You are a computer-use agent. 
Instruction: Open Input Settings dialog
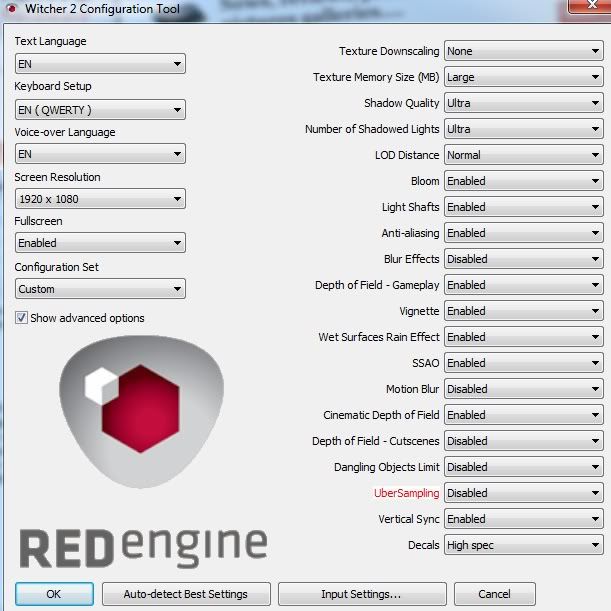(362, 594)
